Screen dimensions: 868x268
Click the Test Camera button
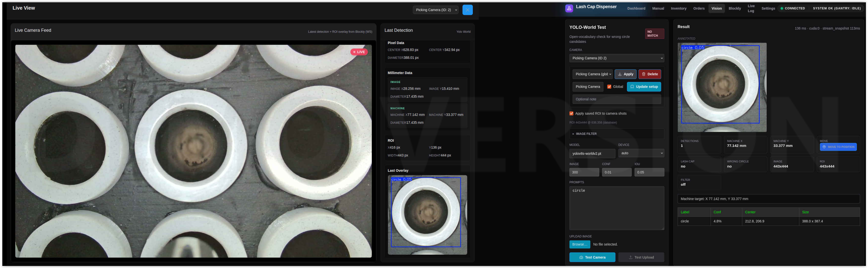[592, 257]
